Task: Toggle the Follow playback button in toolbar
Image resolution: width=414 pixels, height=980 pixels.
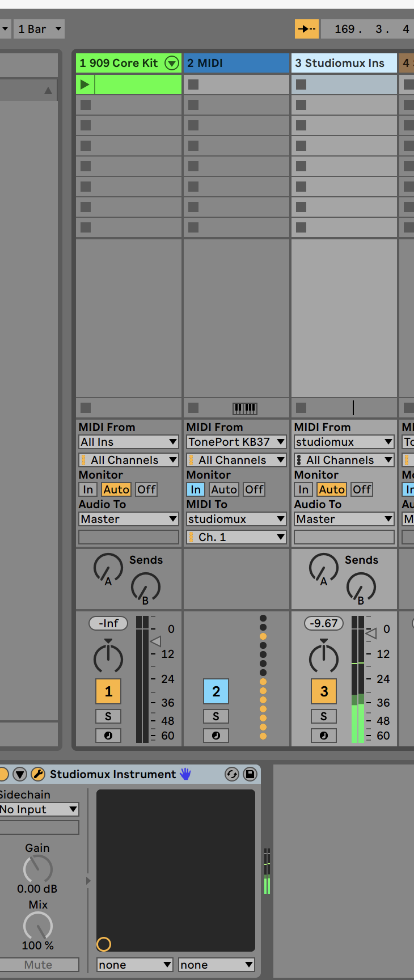Action: pos(306,29)
